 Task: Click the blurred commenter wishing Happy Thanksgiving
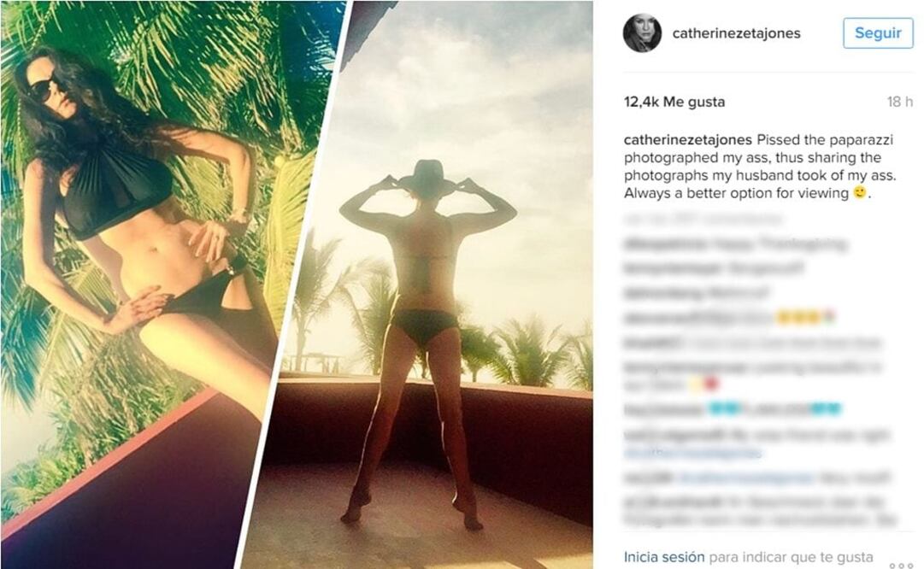(x=665, y=243)
